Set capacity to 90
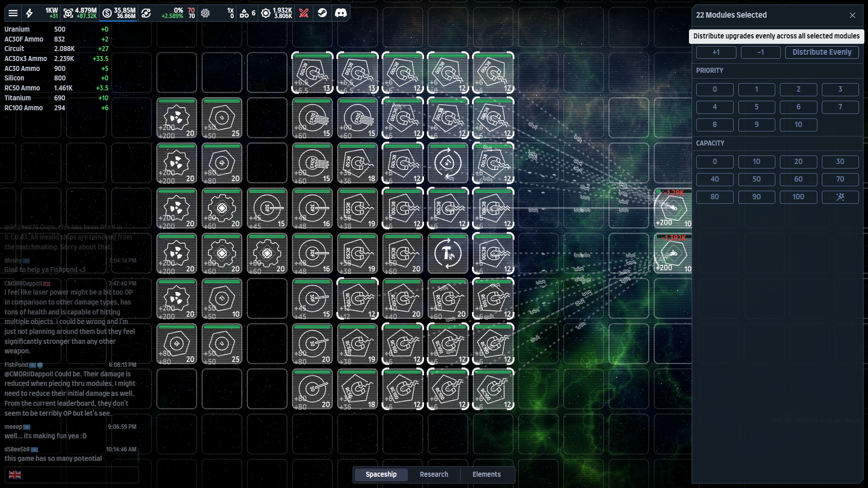 point(756,197)
